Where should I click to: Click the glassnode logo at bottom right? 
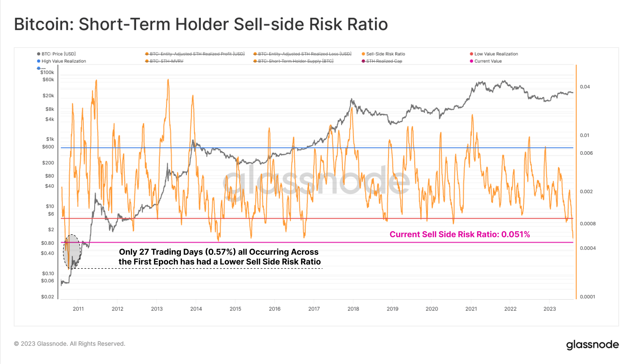click(592, 345)
